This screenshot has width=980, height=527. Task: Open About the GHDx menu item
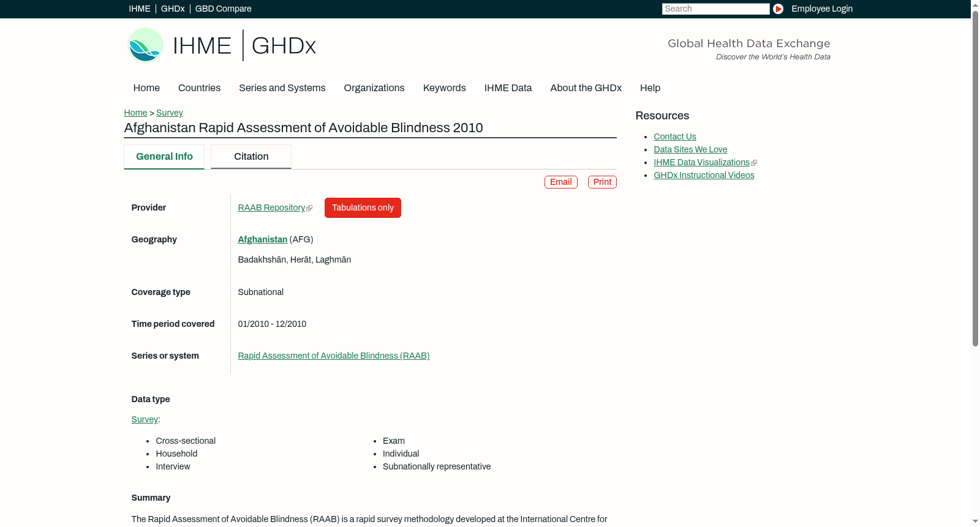click(x=586, y=88)
